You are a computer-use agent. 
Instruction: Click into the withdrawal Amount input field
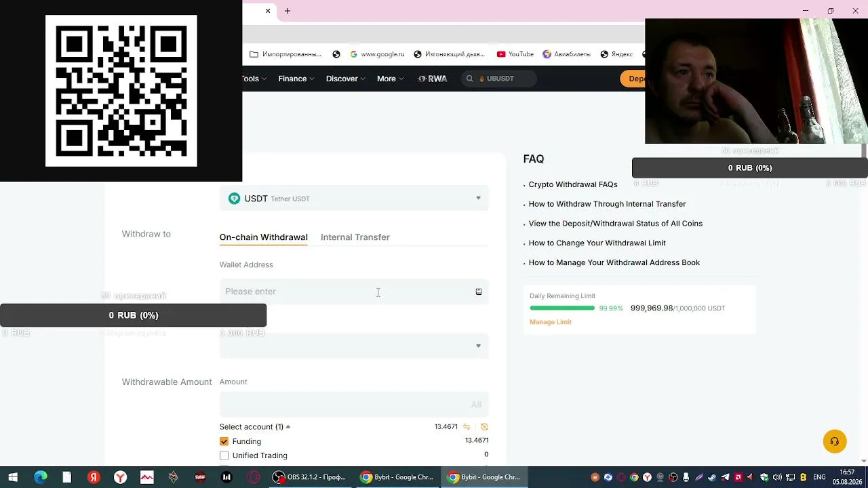point(354,405)
